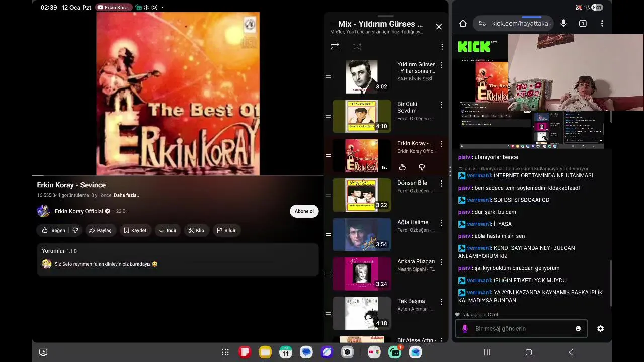Viewport: 644px width, 362px height.
Task: Play Yıldırım Gürses thumbnail 3:02
Action: coord(362,77)
